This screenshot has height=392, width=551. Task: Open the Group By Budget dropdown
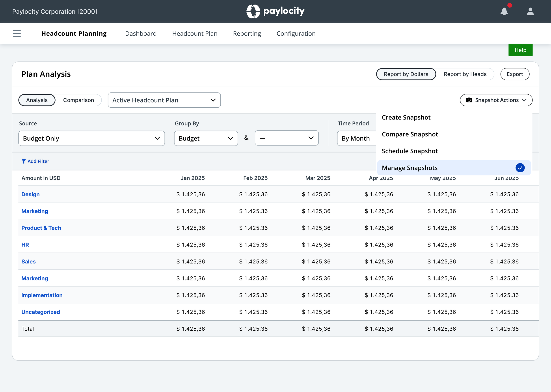point(206,138)
